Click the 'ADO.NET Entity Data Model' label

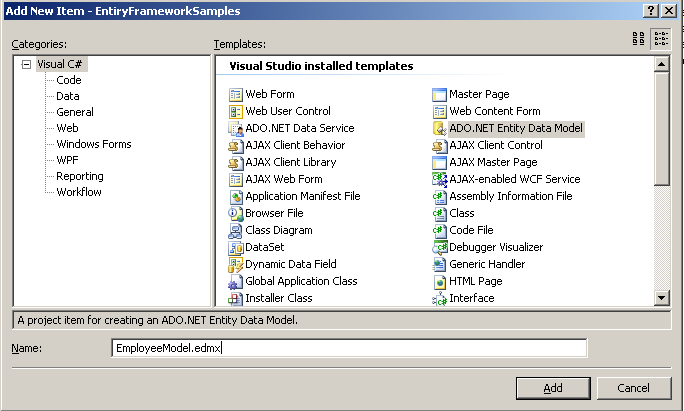pyautogui.click(x=516, y=128)
